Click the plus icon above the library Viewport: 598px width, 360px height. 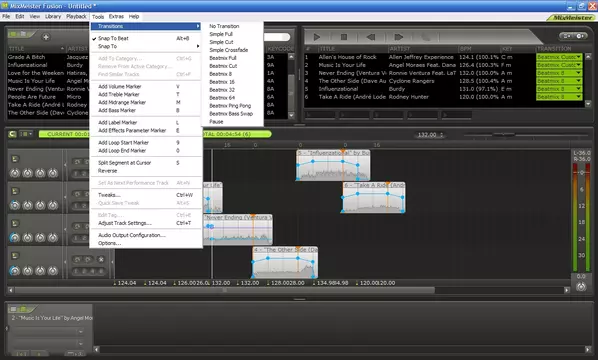click(46, 37)
